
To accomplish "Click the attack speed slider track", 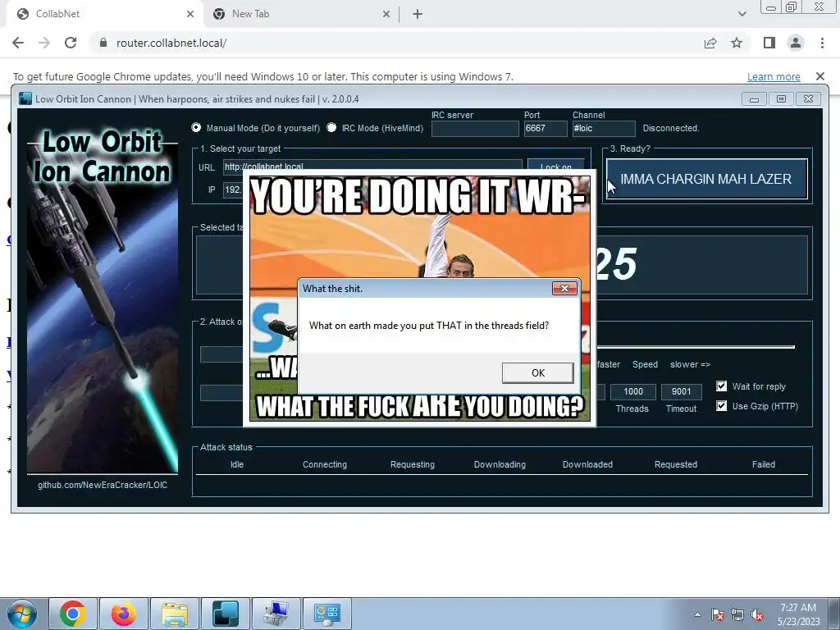I will pos(696,347).
